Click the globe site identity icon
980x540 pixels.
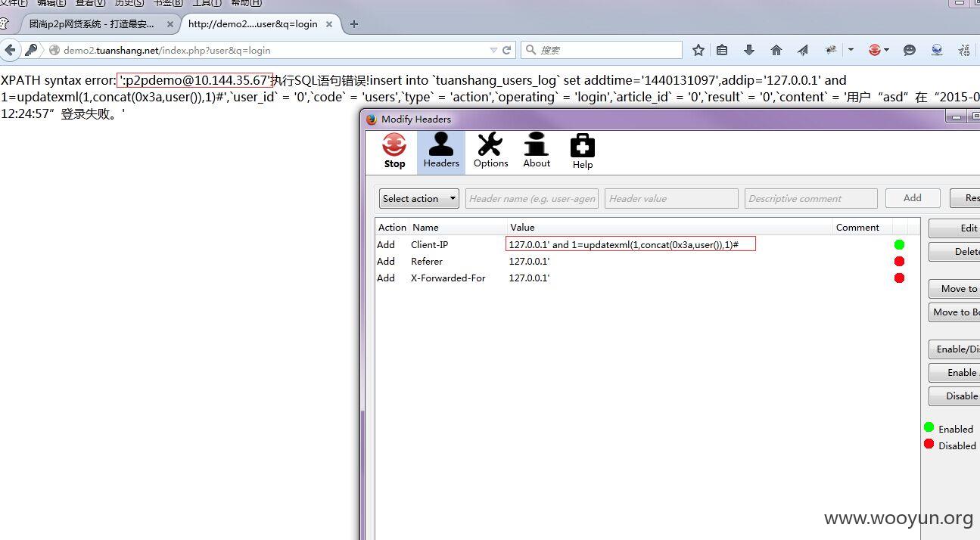pos(54,51)
